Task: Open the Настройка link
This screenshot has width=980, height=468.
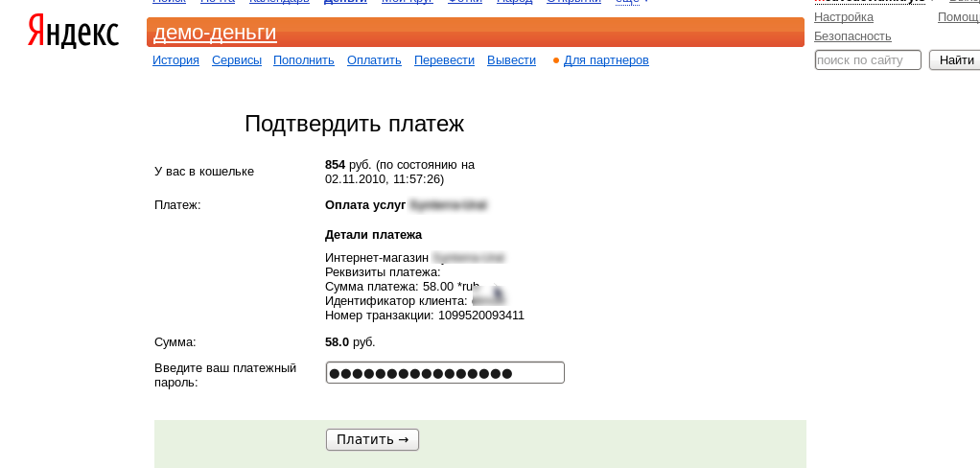Action: 843,17
